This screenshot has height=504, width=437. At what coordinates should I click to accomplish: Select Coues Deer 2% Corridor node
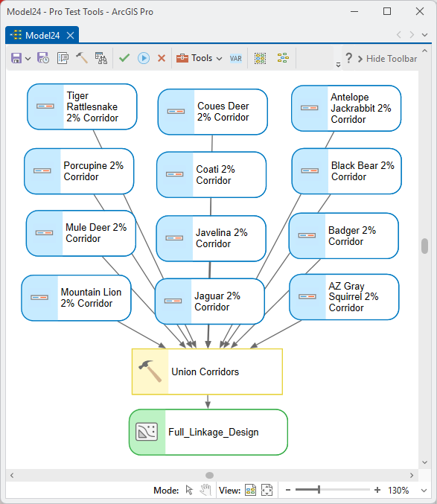(212, 112)
